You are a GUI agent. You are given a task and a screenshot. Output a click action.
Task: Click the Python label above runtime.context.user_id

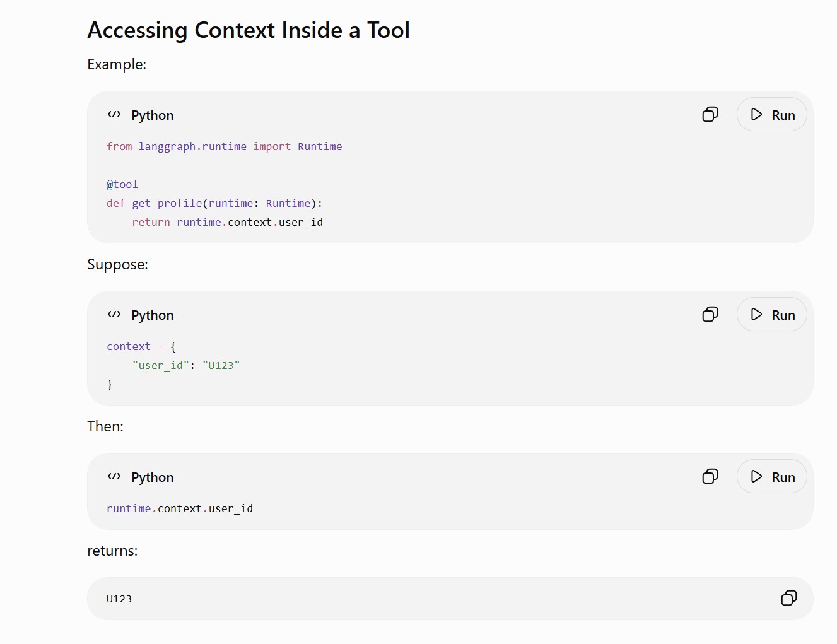pos(153,477)
